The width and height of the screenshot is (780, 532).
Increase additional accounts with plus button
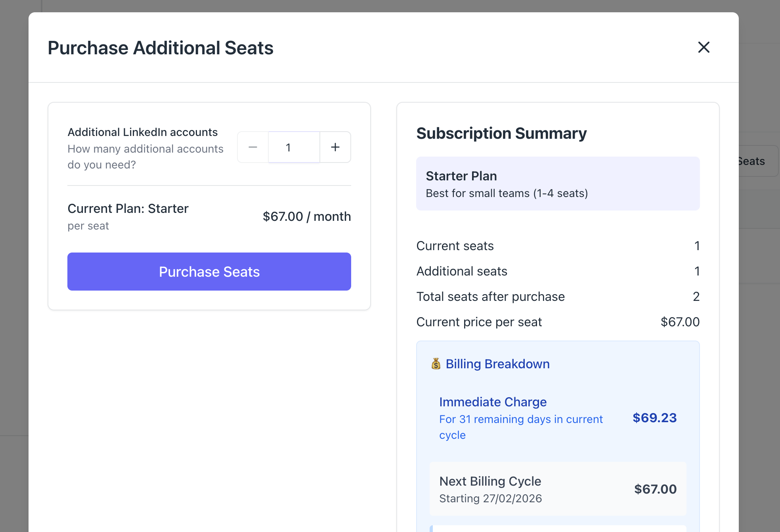[335, 147]
